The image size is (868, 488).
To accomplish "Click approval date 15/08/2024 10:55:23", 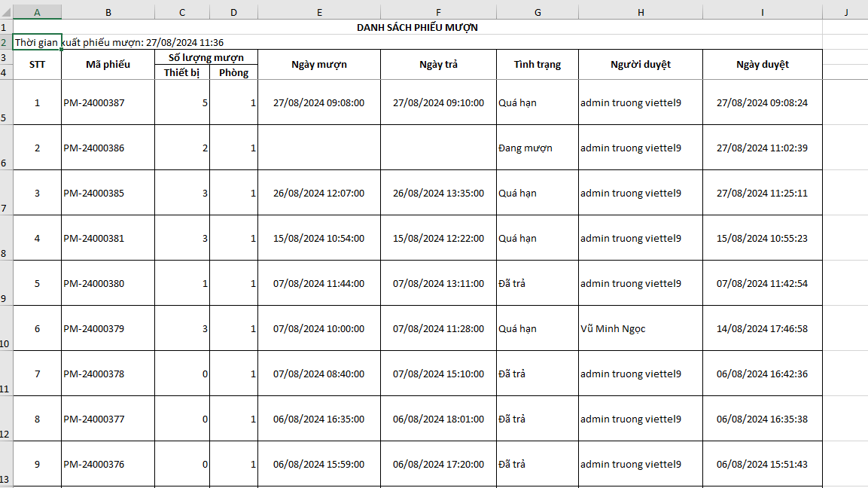I will tap(763, 238).
